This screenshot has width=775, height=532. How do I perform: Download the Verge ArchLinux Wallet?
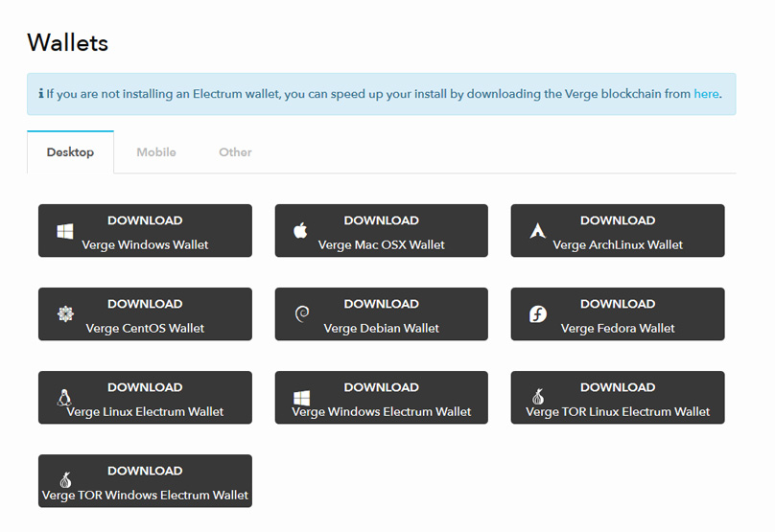[x=618, y=231]
